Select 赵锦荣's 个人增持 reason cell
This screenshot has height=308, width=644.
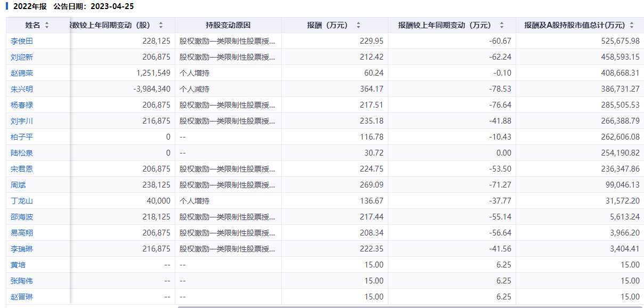(228, 73)
